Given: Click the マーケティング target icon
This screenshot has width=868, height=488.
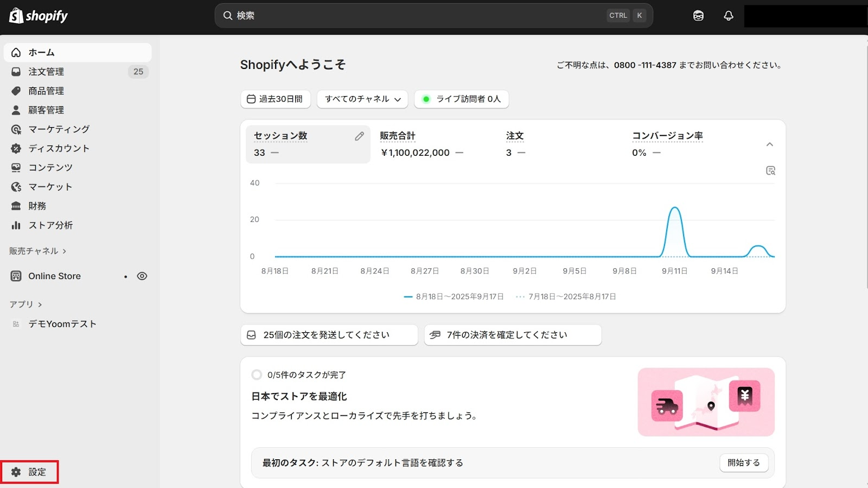Looking at the screenshot, I should [16, 129].
